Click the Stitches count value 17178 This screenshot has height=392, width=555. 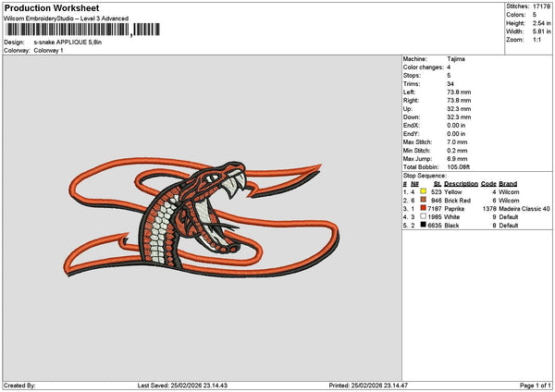[541, 6]
